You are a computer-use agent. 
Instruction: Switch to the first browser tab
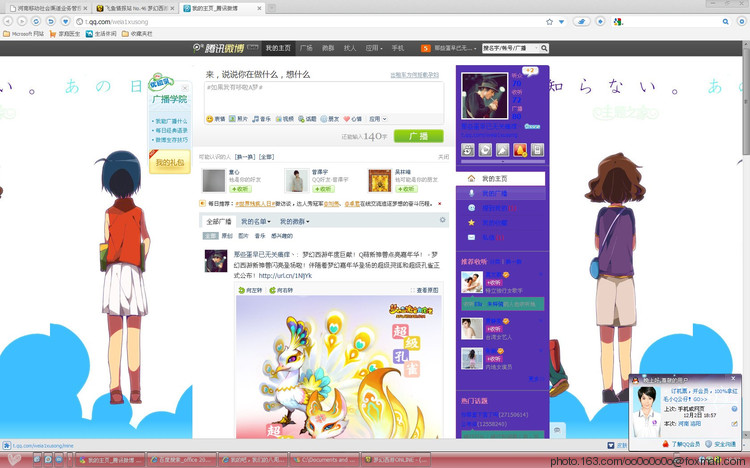tap(46, 8)
